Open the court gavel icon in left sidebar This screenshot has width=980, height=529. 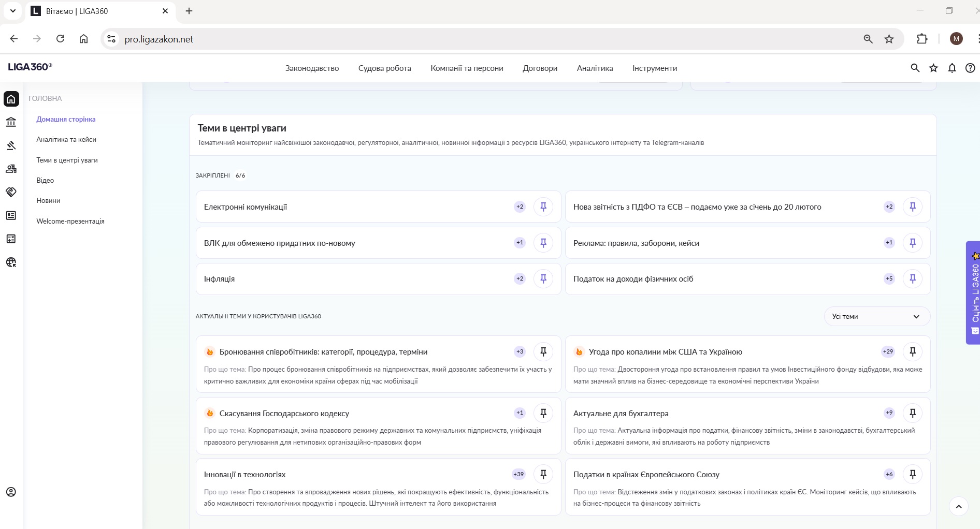point(11,145)
